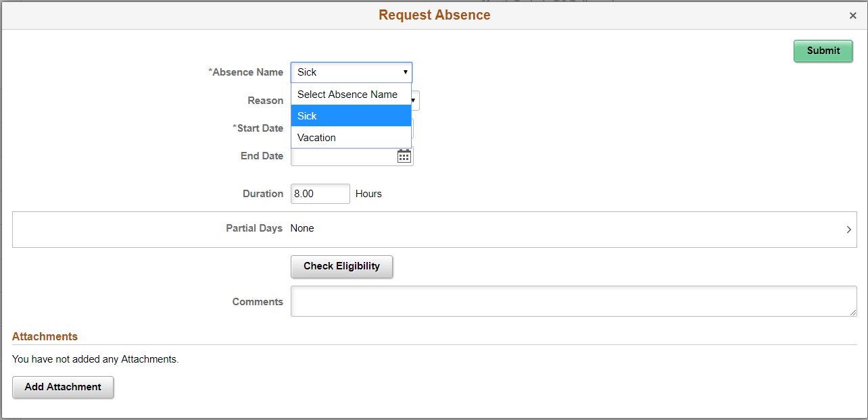Click the Absence Name dropdown arrow
The height and width of the screenshot is (420, 868).
tap(404, 72)
